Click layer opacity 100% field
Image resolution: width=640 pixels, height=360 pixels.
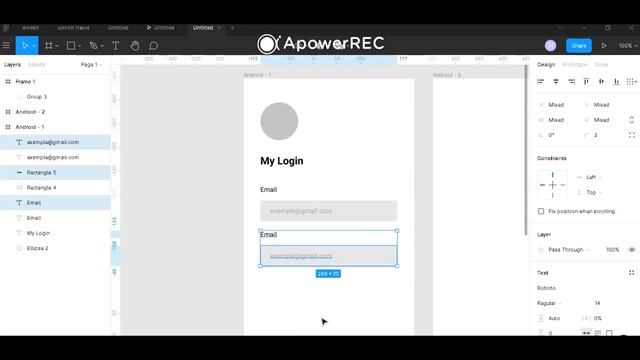[612, 249]
